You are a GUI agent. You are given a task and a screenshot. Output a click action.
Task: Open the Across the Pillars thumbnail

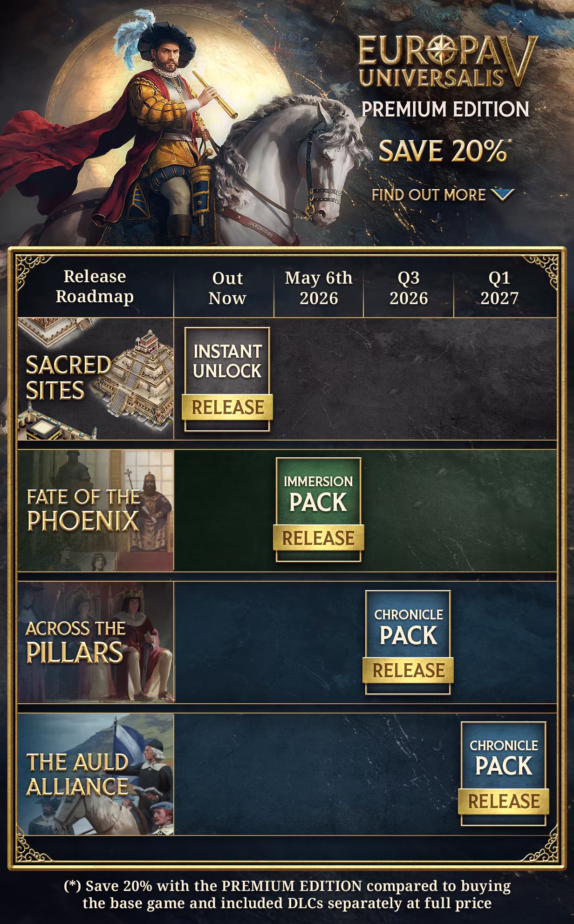[96, 642]
